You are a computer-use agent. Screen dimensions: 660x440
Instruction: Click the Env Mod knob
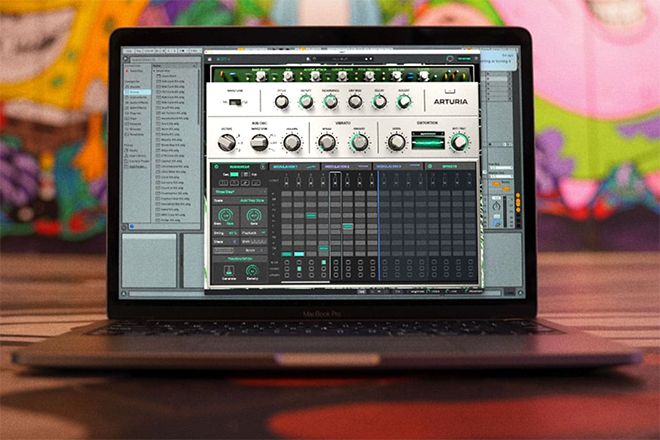tap(355, 102)
